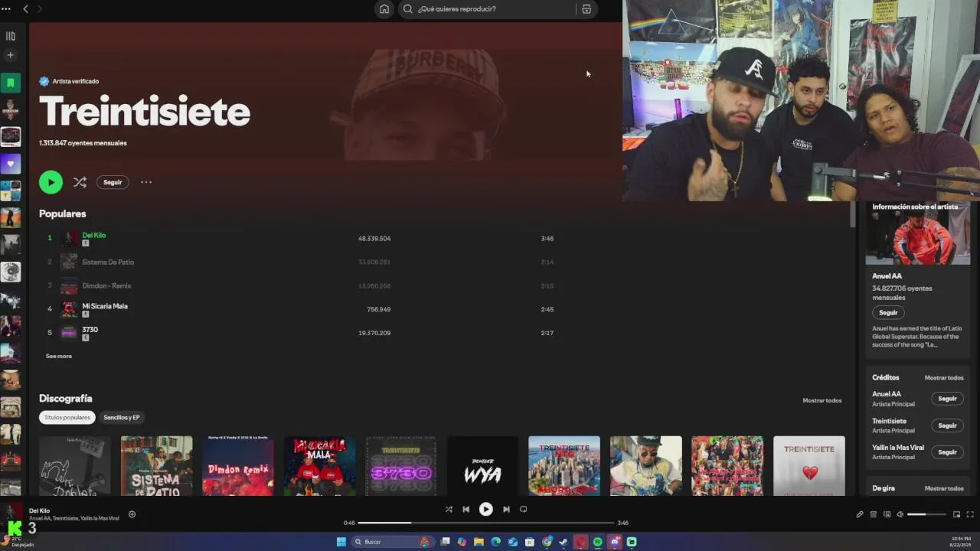Skip to previous track
The height and width of the screenshot is (551, 980).
(465, 509)
